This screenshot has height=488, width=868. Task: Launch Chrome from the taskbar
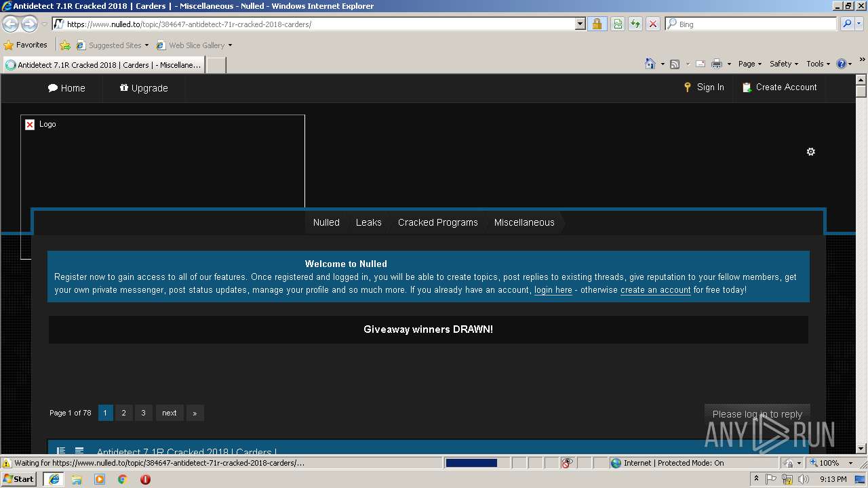[122, 479]
